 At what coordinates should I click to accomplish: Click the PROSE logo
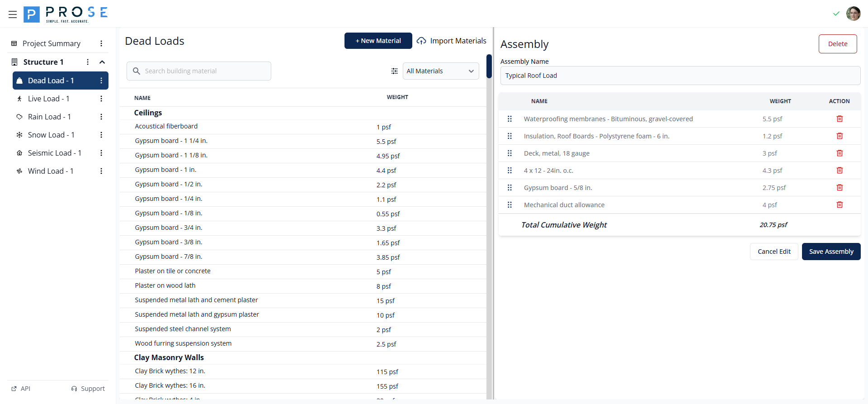pos(66,14)
